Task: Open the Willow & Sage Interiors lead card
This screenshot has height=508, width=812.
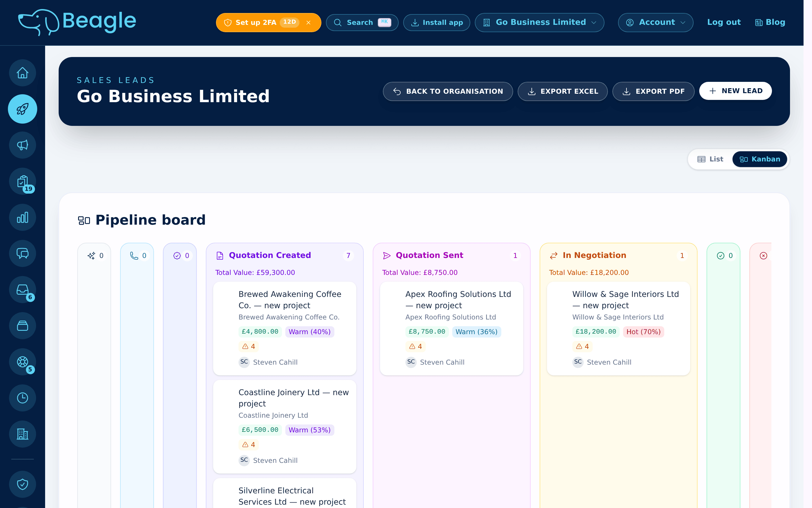Action: coord(618,329)
